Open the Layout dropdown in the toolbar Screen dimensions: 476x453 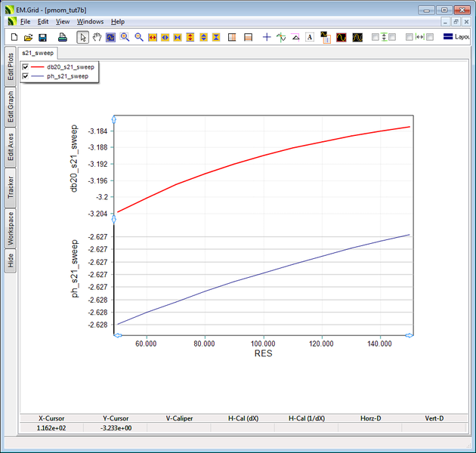click(457, 37)
